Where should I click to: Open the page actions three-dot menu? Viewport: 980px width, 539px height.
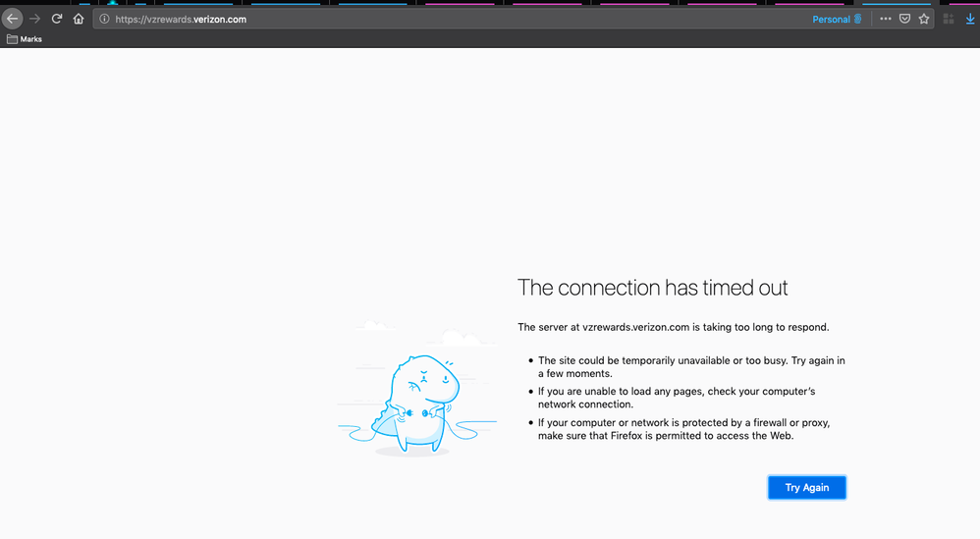[x=886, y=19]
